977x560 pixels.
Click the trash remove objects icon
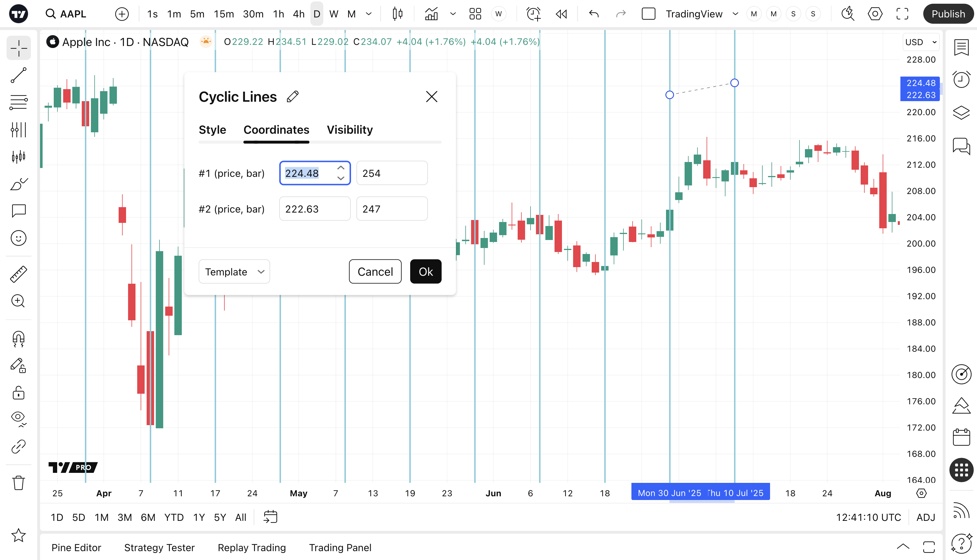pyautogui.click(x=19, y=483)
